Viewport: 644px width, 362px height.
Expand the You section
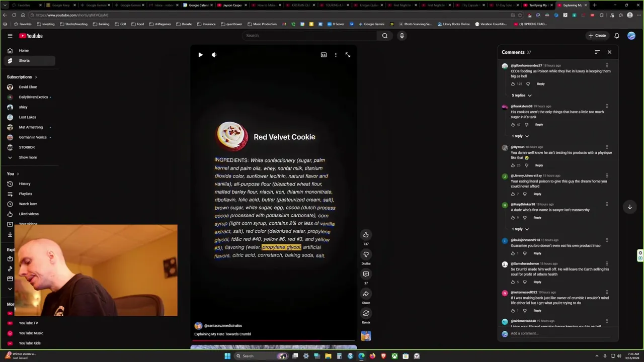(13, 173)
